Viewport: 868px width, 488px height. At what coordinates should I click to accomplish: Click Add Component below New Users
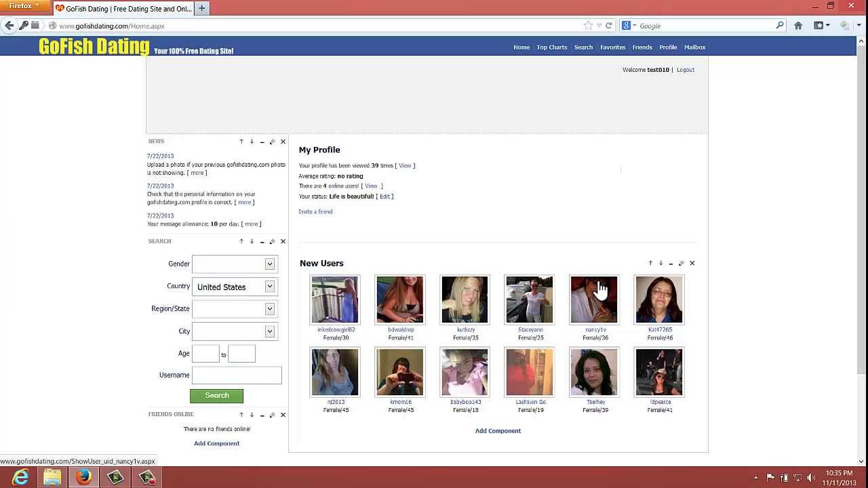pos(498,431)
